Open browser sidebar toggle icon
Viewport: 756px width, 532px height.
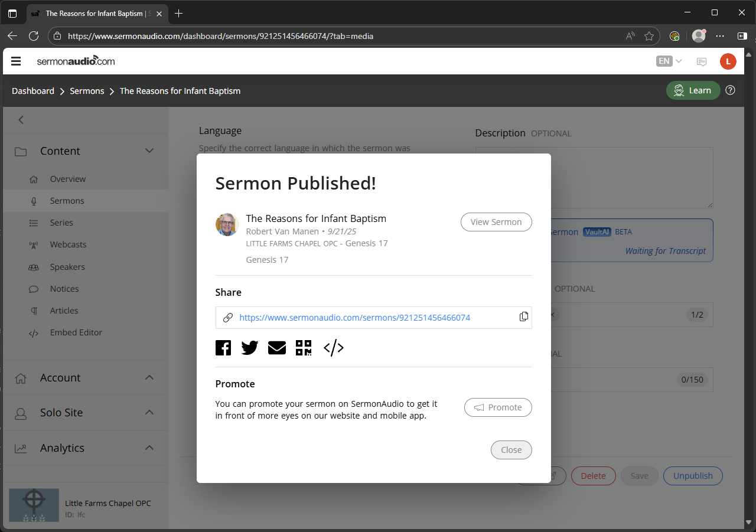(x=742, y=36)
